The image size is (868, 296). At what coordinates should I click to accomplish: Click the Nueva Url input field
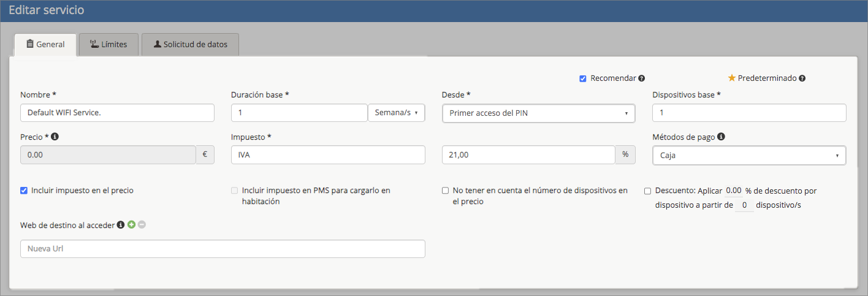(x=223, y=249)
